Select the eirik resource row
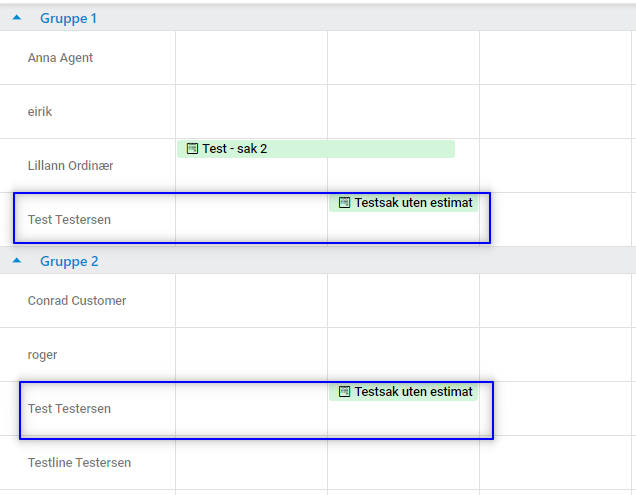The height and width of the screenshot is (495, 636). [x=40, y=112]
